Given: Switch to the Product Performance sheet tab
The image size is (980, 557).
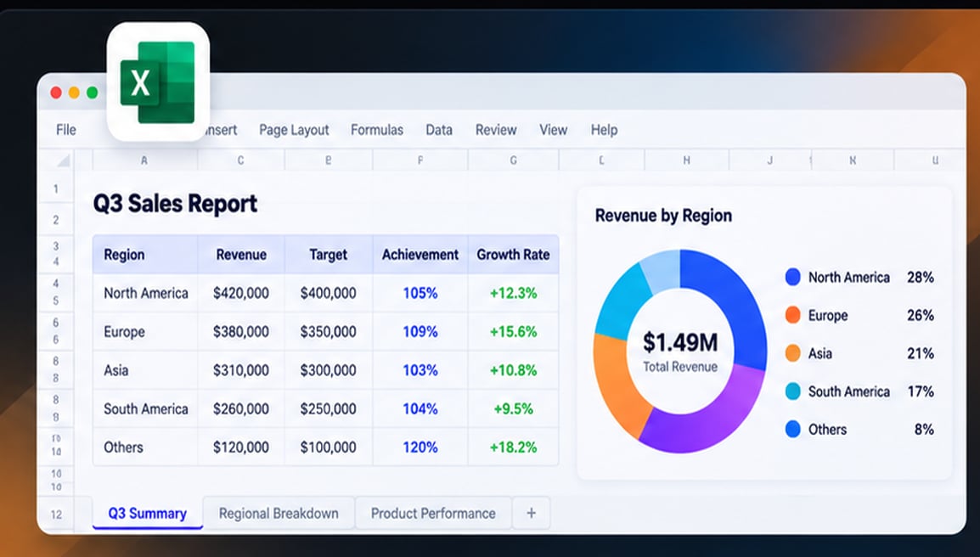Looking at the screenshot, I should (433, 513).
